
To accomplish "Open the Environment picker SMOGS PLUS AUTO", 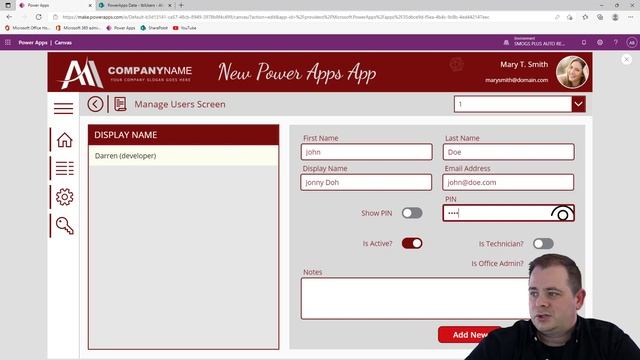I will point(535,42).
